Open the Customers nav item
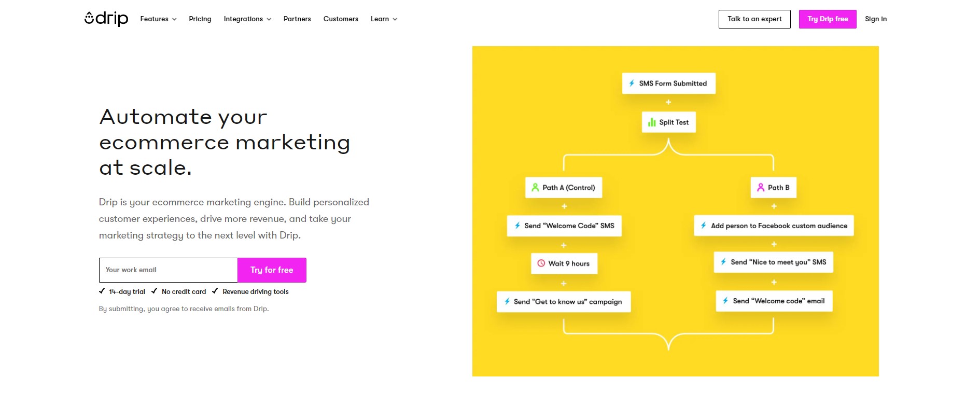 341,19
